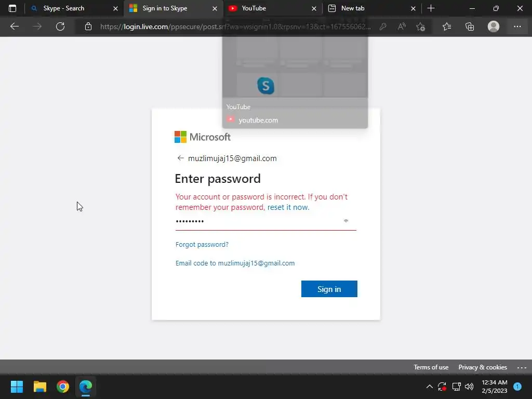This screenshot has width=532, height=399.
Task: Click the Sign in button
Action: (x=329, y=289)
